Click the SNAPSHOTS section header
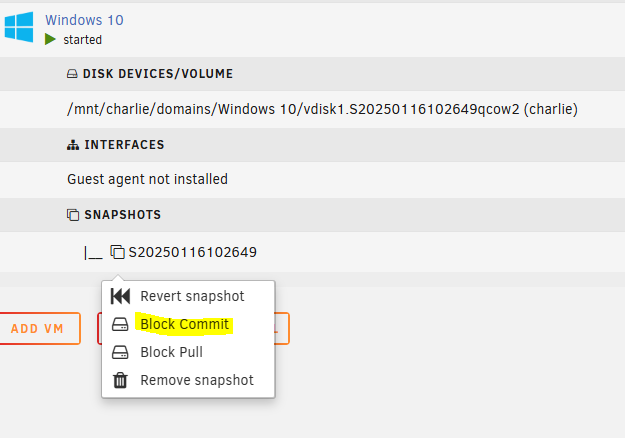This screenshot has width=625, height=438. [122, 215]
